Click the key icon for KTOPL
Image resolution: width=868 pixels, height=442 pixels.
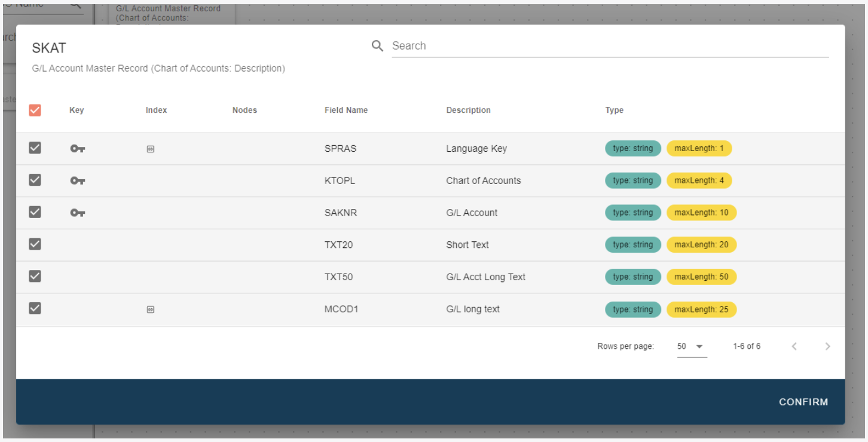pyautogui.click(x=77, y=180)
